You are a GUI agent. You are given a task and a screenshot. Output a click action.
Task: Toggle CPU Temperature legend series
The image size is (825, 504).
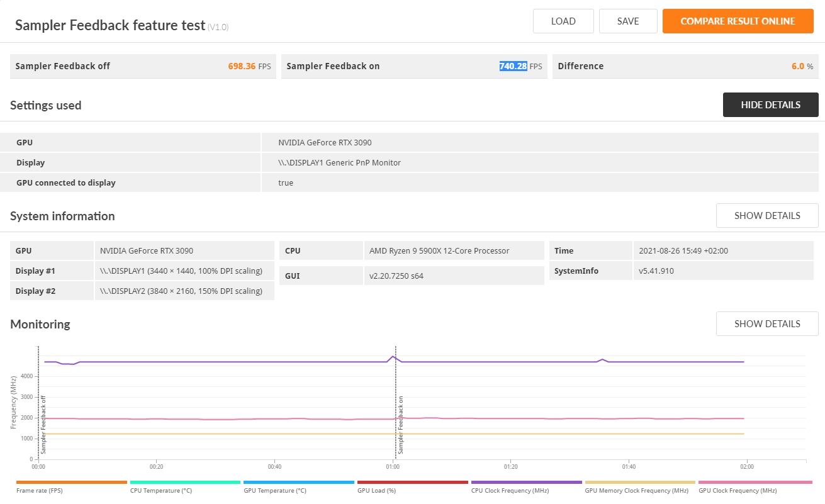[x=185, y=488]
